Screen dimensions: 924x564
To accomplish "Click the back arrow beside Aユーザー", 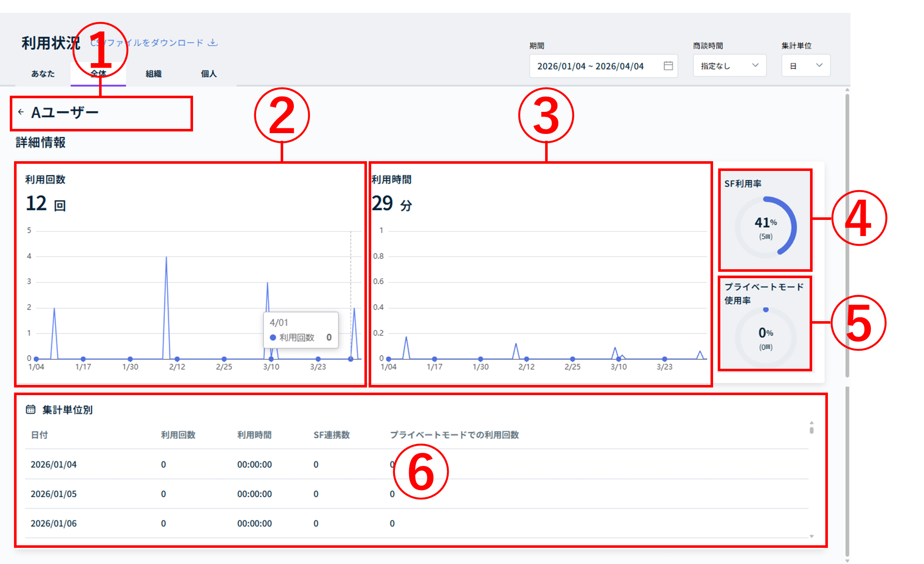I will [21, 112].
